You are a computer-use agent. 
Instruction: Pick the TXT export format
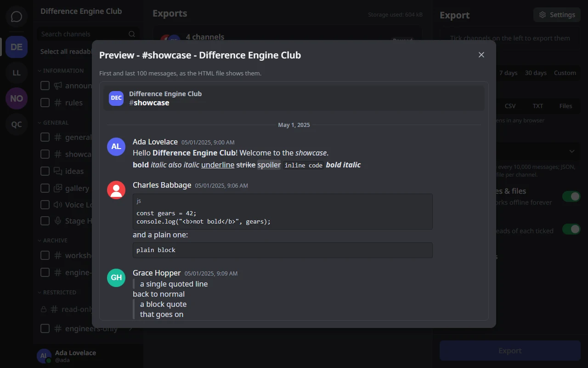[538, 106]
